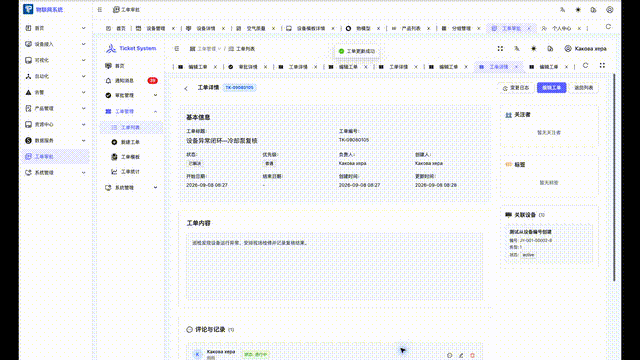Click the 工单管理 breadcrumb dropdown
The image size is (640, 360).
pos(205,49)
